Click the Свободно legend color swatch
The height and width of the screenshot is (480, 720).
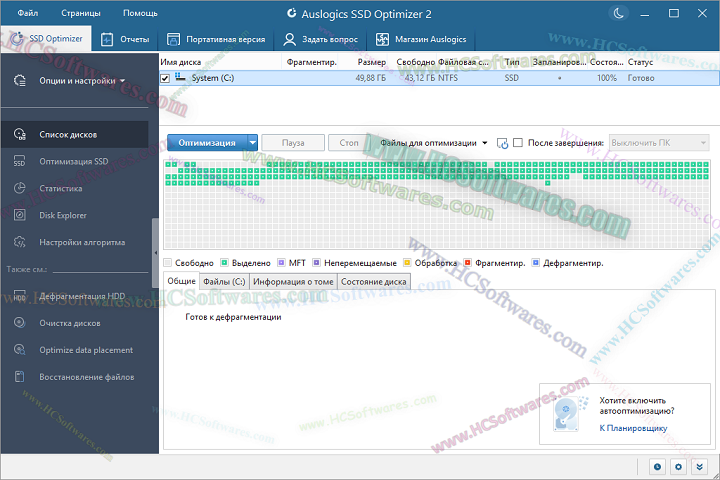tap(168, 263)
